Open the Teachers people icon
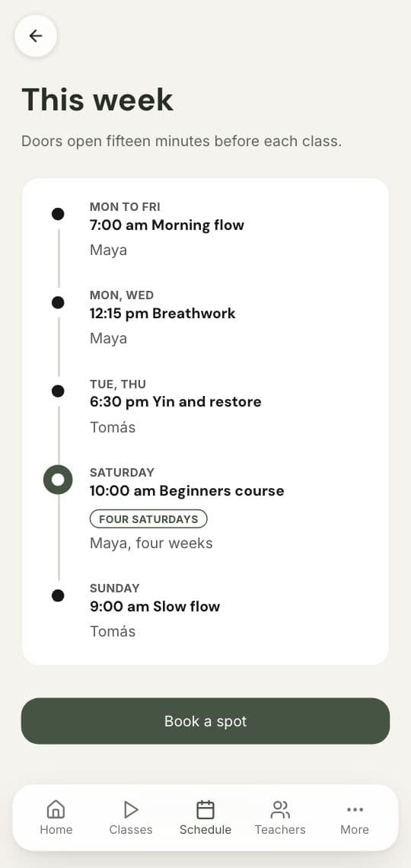Viewport: 411px width, 868px height. (280, 809)
